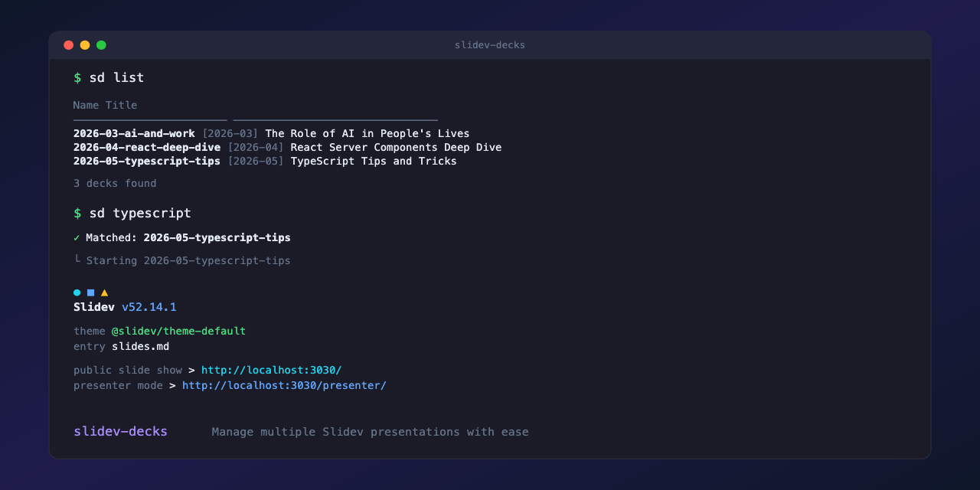The height and width of the screenshot is (490, 980).
Task: Open the http://localhost:3030/presenter/ link
Action: [x=284, y=385]
